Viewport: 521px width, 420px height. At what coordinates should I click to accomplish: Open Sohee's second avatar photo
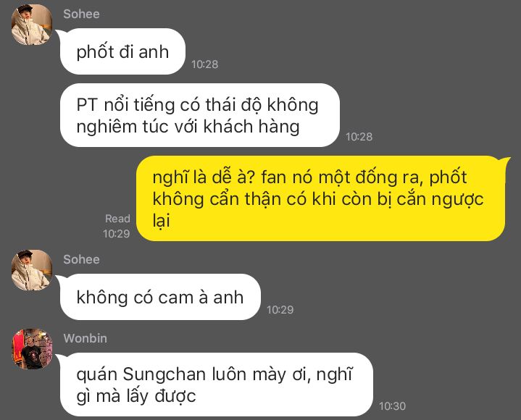pyautogui.click(x=32, y=270)
